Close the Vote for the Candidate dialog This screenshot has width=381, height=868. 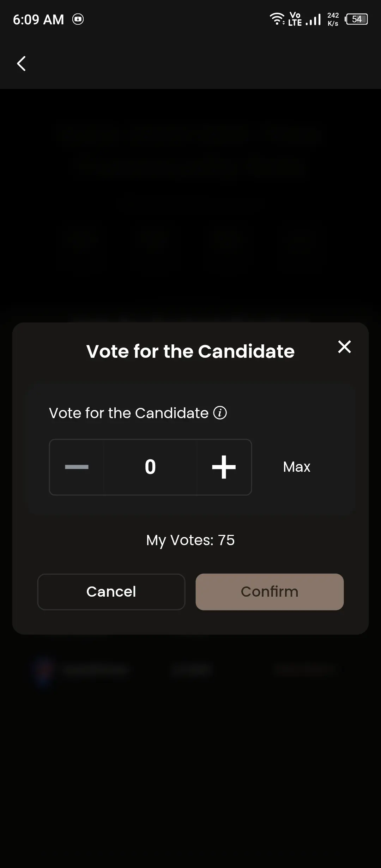tap(344, 346)
